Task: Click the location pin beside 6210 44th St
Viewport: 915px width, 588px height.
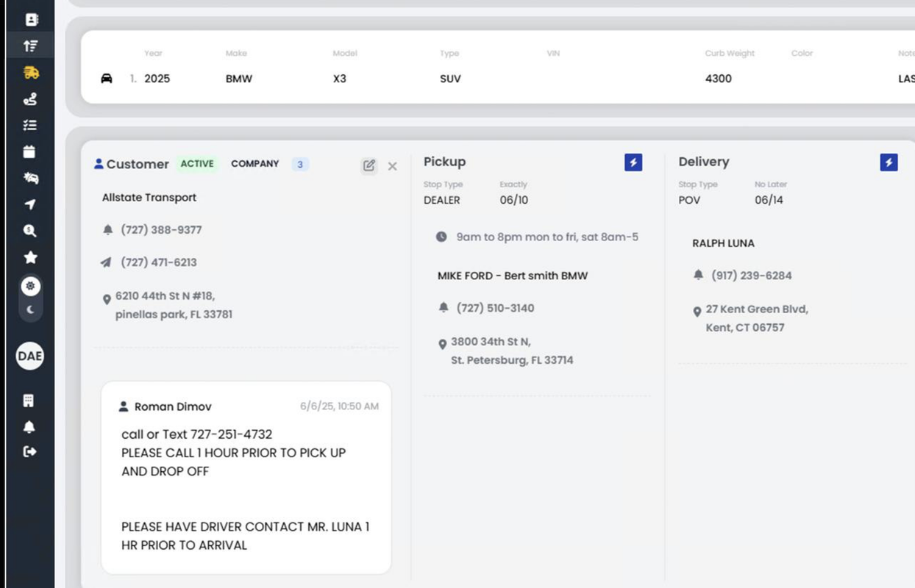Action: click(x=107, y=300)
